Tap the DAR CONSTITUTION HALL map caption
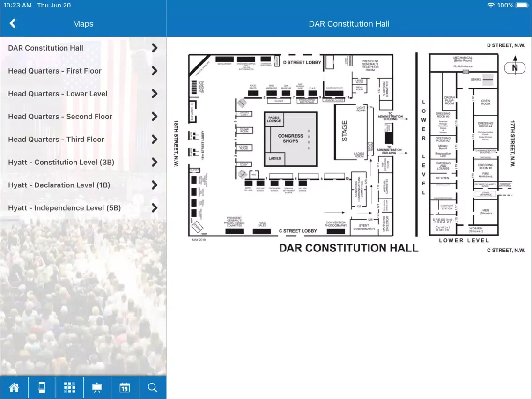The image size is (532, 399). pos(348,248)
